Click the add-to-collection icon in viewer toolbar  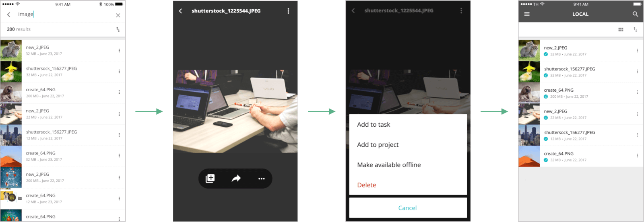(x=210, y=179)
